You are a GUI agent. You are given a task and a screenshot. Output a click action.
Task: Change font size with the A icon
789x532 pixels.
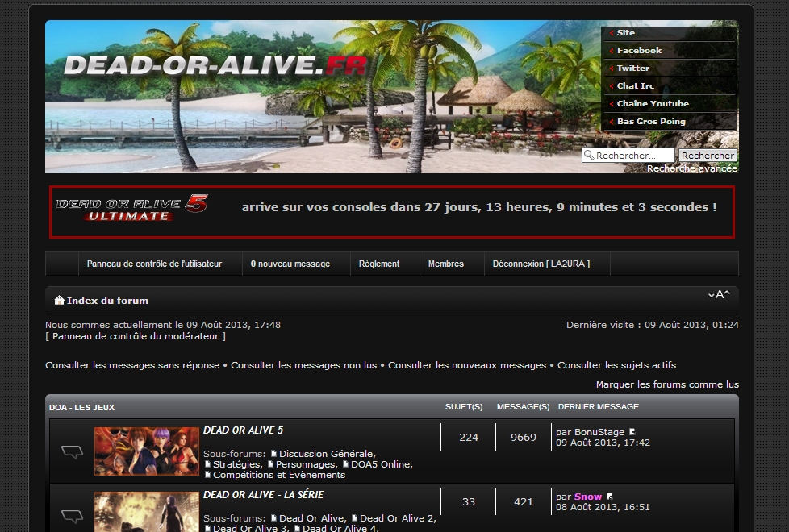click(719, 295)
